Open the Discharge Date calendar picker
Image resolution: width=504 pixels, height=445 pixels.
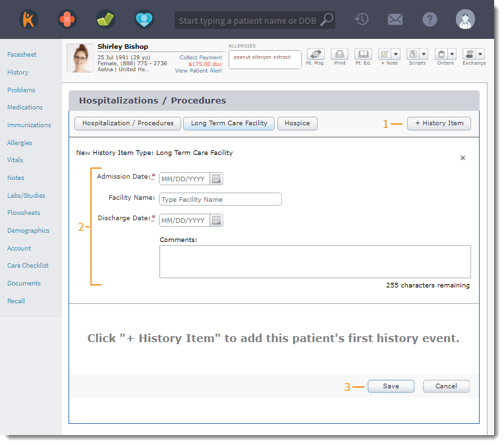(x=216, y=220)
